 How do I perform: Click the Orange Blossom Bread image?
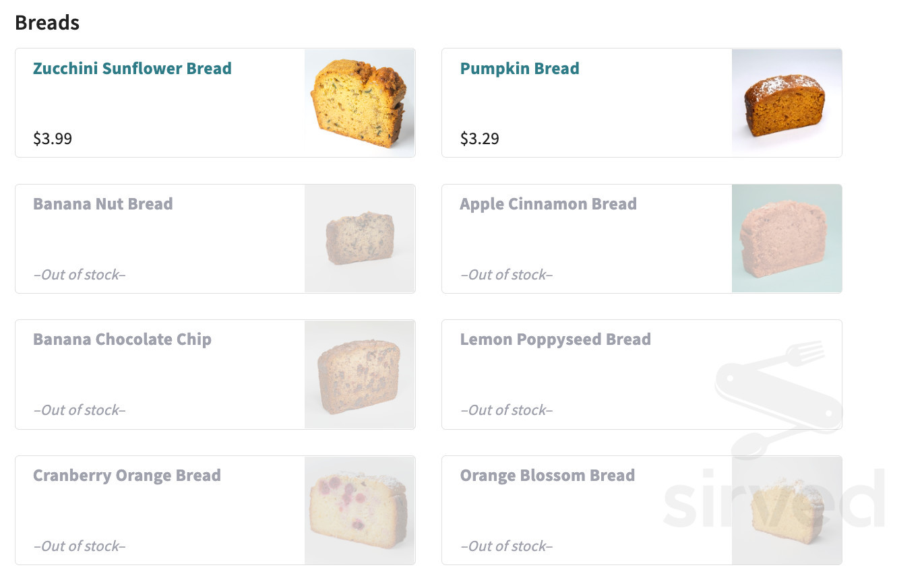(x=787, y=511)
